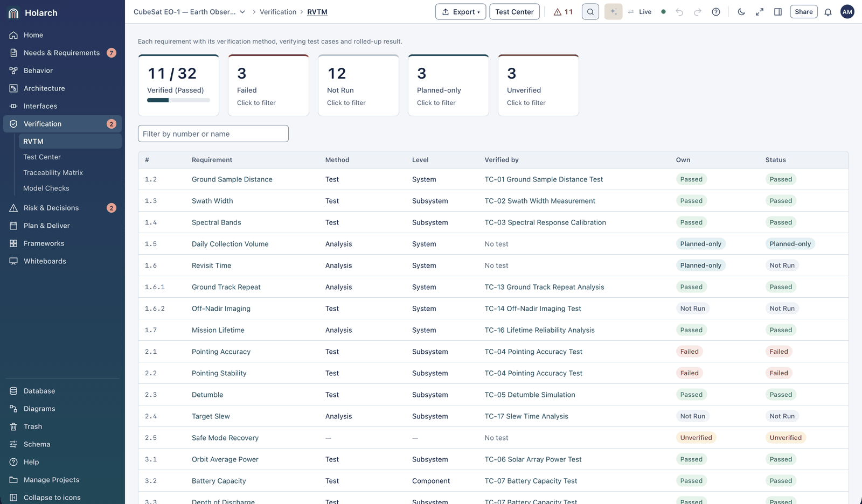The width and height of the screenshot is (862, 504).
Task: Click the Holarch logo icon
Action: [x=13, y=13]
